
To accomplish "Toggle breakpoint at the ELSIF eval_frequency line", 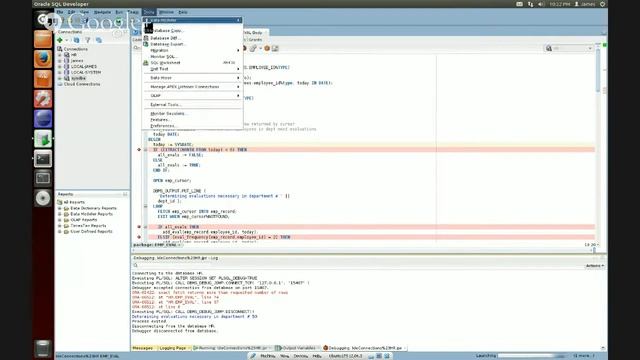I will [x=139, y=237].
